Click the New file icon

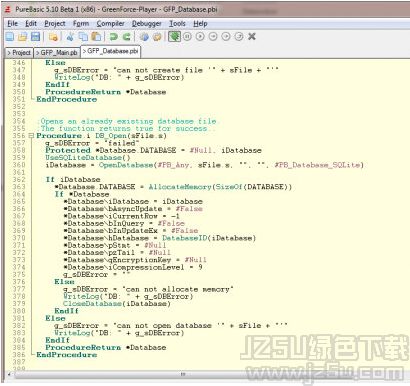click(x=10, y=37)
